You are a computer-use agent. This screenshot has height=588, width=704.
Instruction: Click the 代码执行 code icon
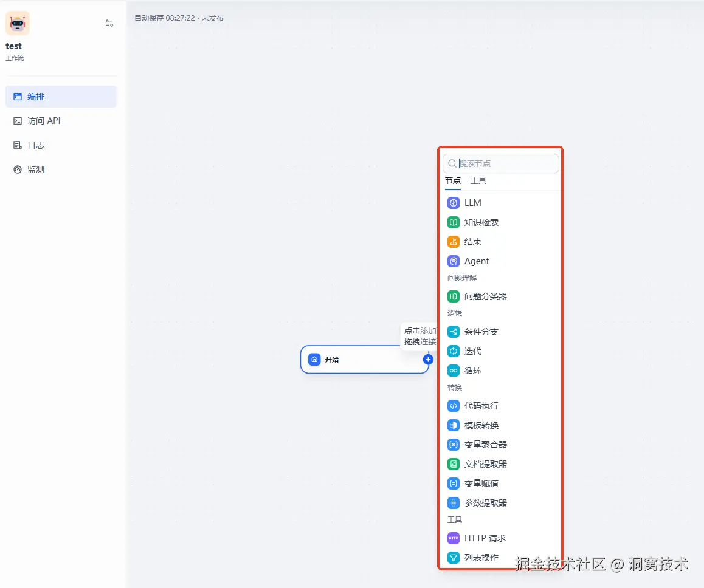click(454, 406)
